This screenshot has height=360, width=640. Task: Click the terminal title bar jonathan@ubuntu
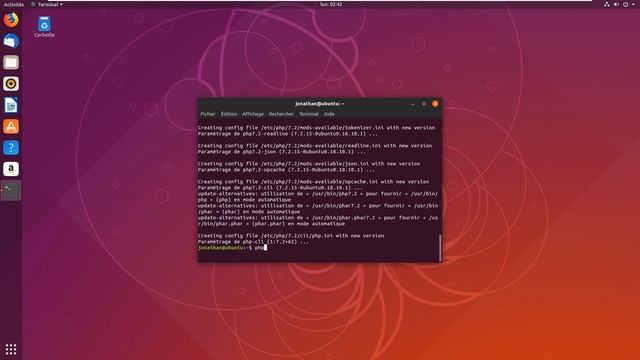(x=320, y=104)
